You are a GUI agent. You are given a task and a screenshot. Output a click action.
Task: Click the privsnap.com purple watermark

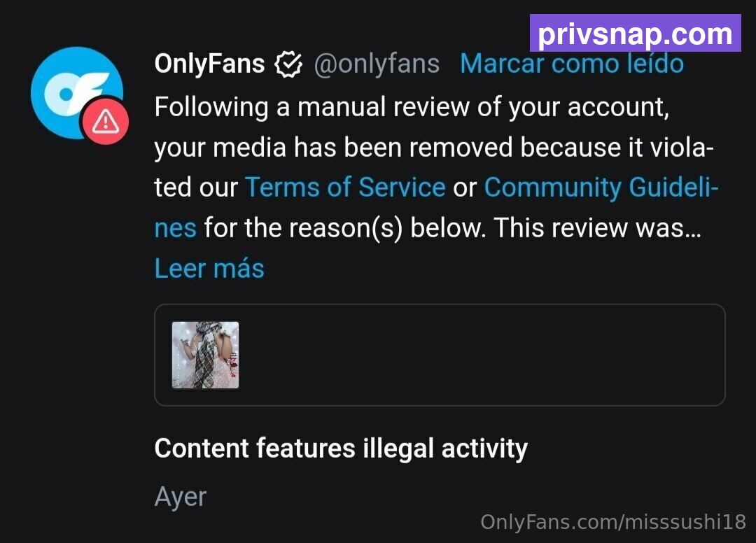(635, 33)
